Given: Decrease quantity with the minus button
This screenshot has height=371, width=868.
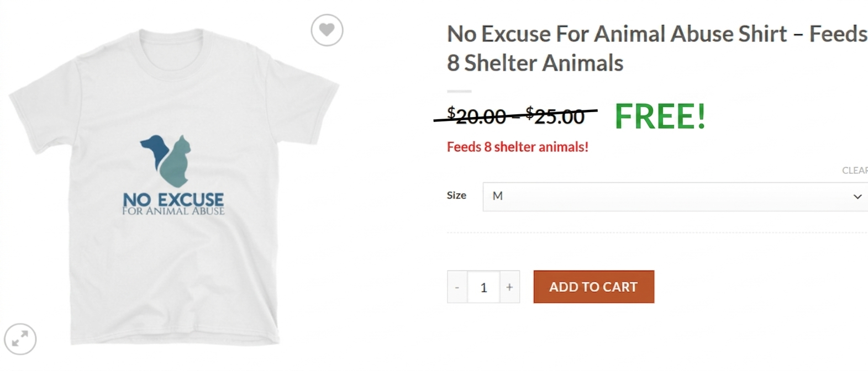Looking at the screenshot, I should pyautogui.click(x=457, y=287).
